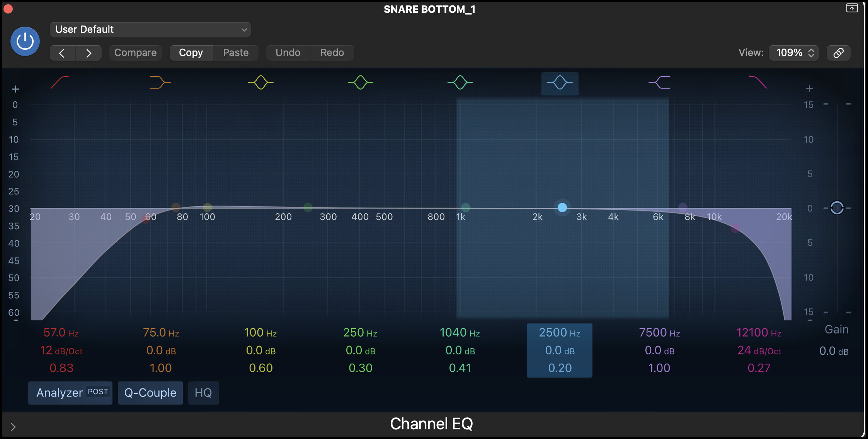Viewport: 868px width, 439px height.
Task: Click the Copy button
Action: (191, 53)
